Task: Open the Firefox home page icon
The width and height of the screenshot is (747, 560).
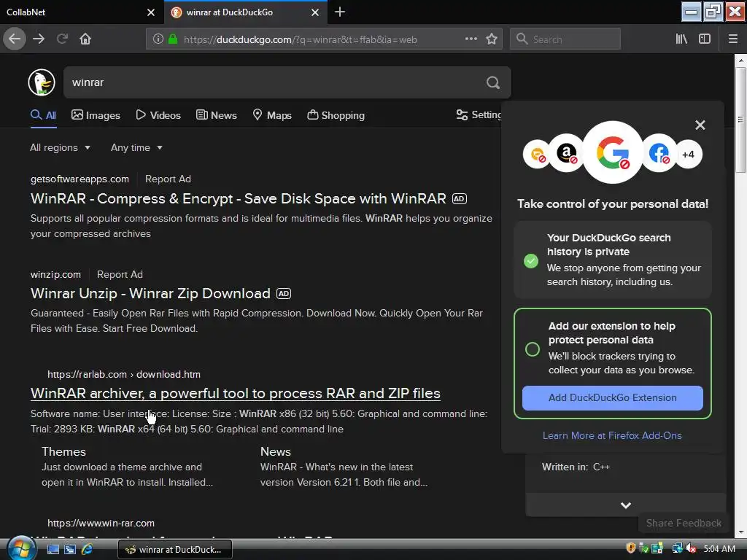Action: 85,39
